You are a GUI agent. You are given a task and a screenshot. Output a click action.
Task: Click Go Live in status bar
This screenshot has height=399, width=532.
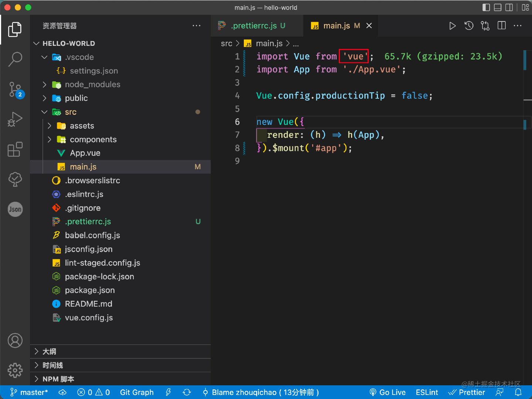388,392
